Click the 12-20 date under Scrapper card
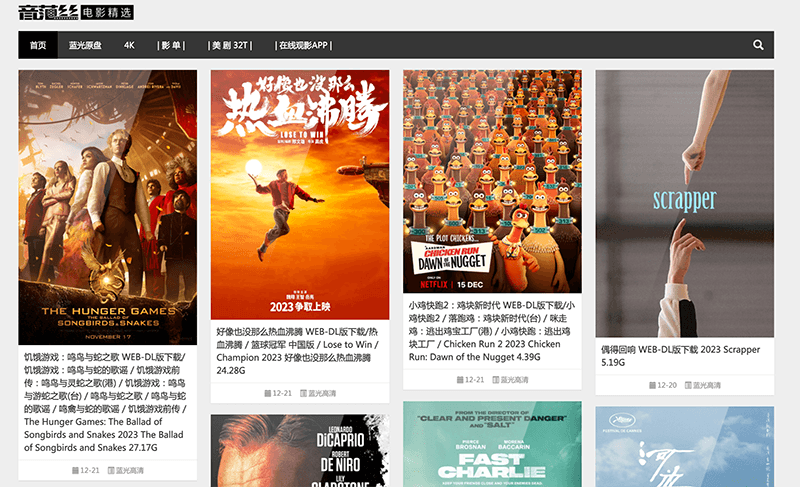 (x=663, y=385)
